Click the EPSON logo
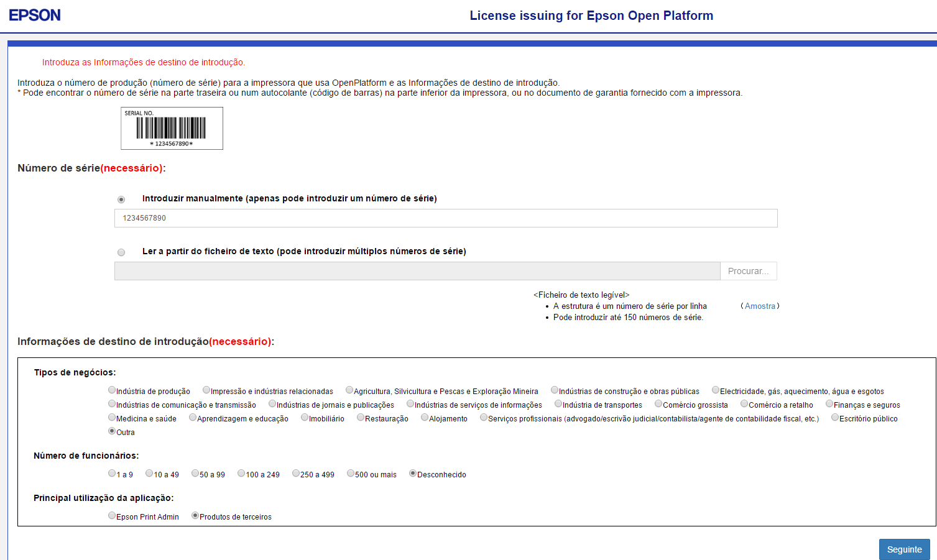 click(35, 15)
